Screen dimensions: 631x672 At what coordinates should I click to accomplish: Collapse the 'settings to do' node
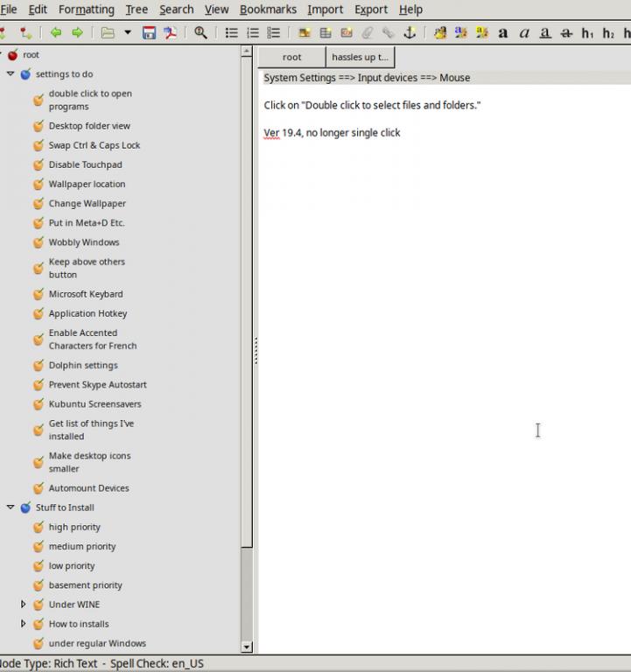click(x=11, y=74)
